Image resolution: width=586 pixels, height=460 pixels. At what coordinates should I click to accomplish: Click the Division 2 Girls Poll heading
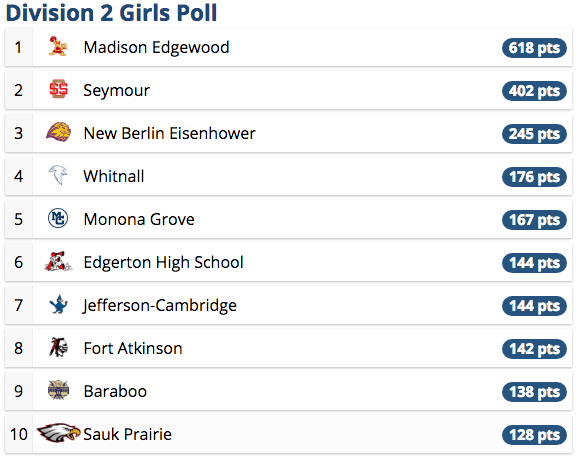(x=111, y=13)
